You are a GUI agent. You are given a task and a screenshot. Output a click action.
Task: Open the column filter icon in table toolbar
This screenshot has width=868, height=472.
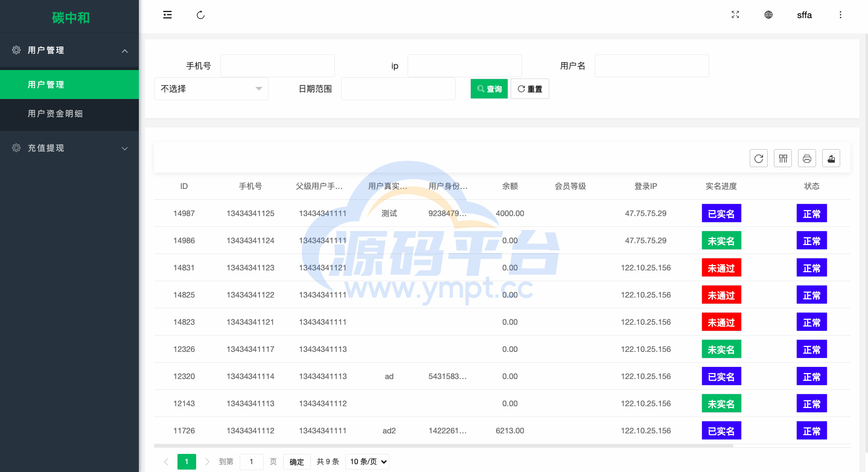tap(783, 158)
